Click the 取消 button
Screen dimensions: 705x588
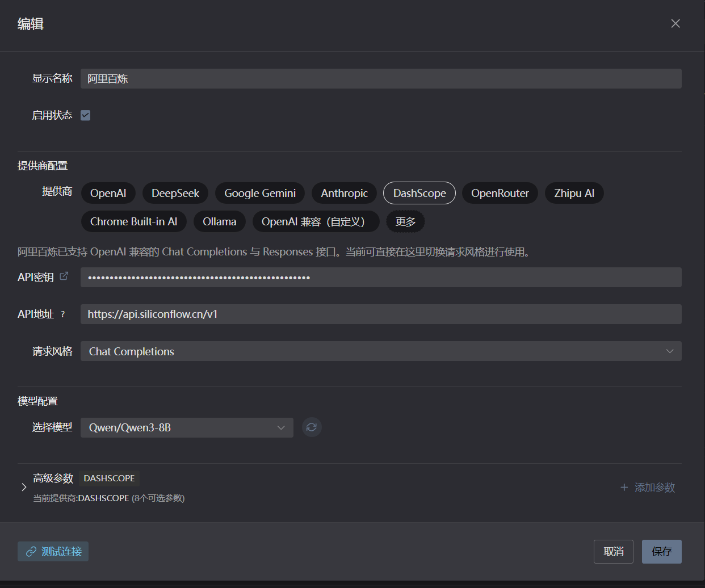pos(614,552)
